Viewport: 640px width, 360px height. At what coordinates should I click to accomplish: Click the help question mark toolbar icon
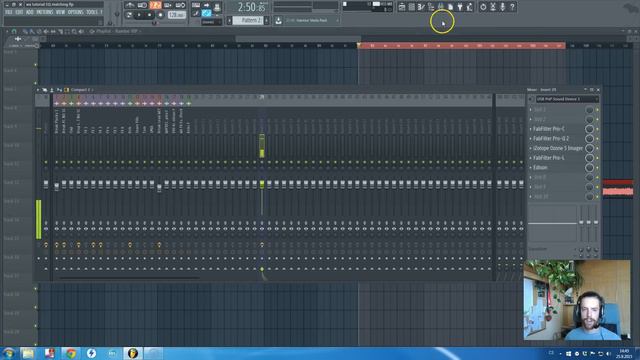(512, 7)
